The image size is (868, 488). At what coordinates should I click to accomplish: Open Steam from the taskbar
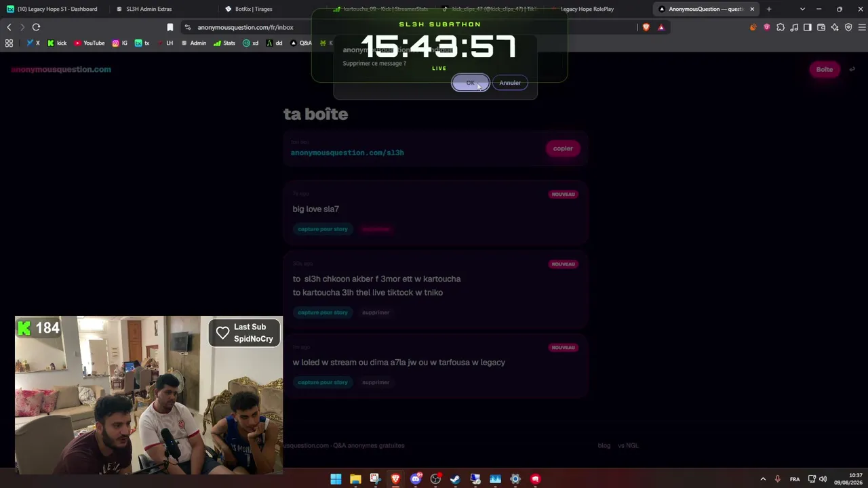pos(455,479)
